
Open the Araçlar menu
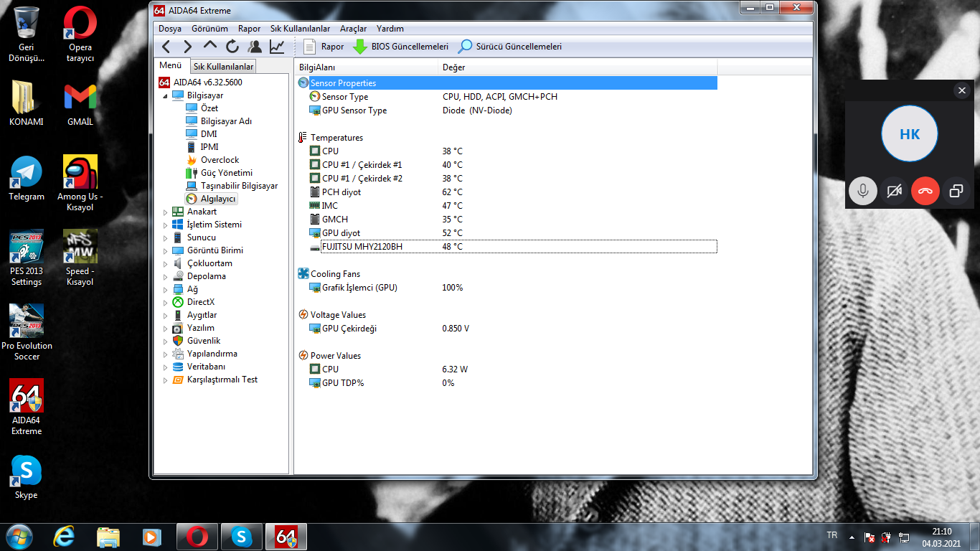tap(353, 29)
